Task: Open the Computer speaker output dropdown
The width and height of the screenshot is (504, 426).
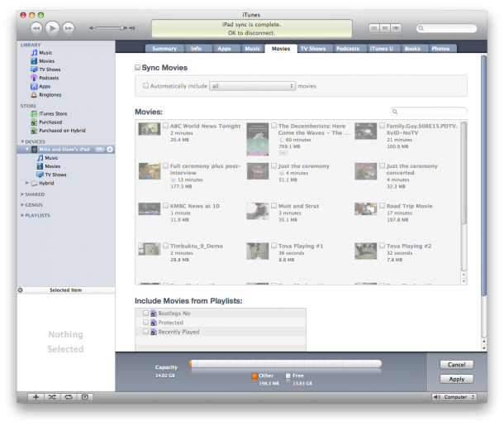Action: (454, 397)
